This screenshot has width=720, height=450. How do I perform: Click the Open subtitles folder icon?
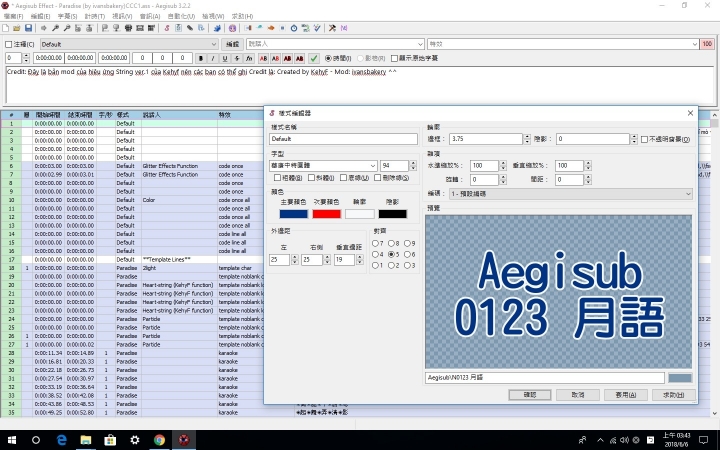pos(17,28)
